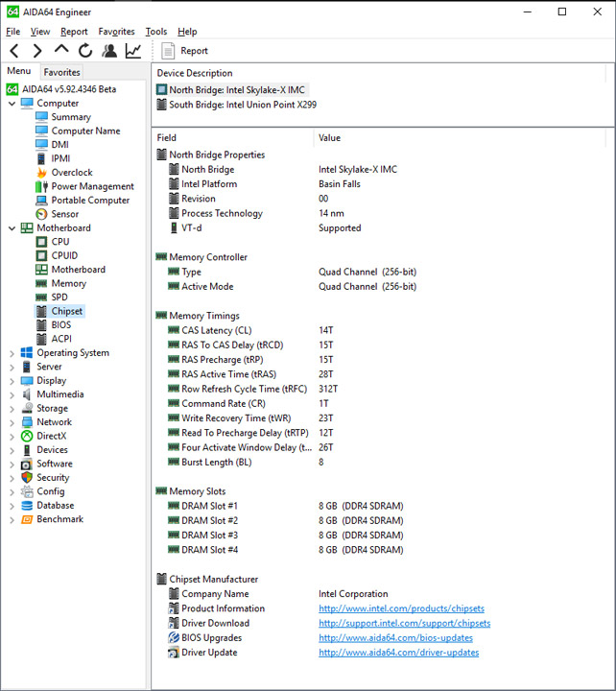This screenshot has height=691, width=616.
Task: Select the Overclock flame icon
Action: pos(41,173)
